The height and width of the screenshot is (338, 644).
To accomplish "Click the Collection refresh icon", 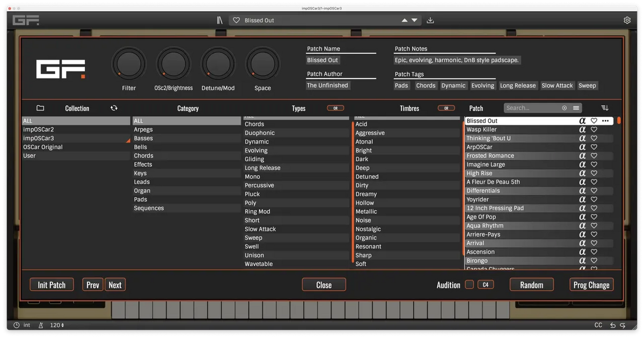I will tap(114, 108).
